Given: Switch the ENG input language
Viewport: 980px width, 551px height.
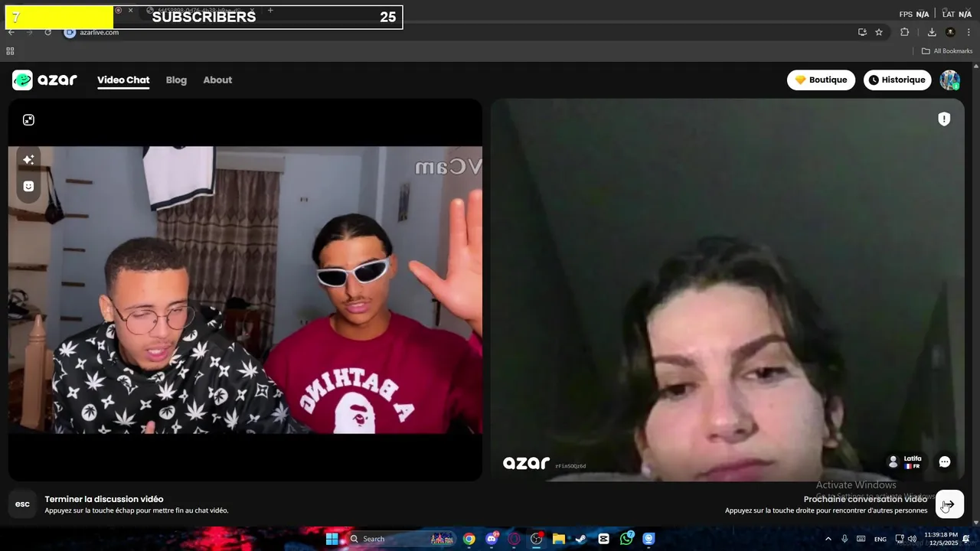Looking at the screenshot, I should pos(880,539).
